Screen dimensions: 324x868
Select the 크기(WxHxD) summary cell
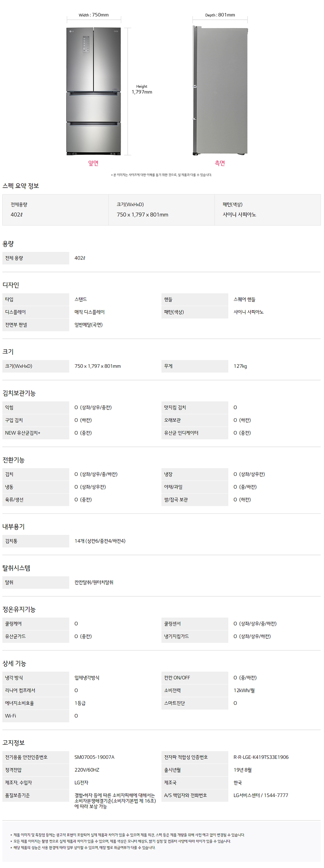click(x=161, y=209)
